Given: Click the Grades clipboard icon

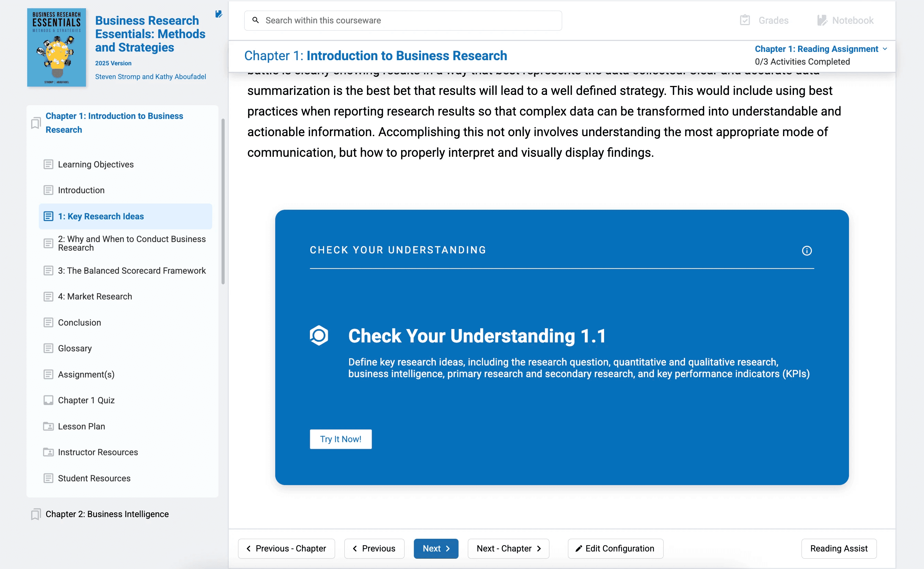Looking at the screenshot, I should click(x=745, y=20).
